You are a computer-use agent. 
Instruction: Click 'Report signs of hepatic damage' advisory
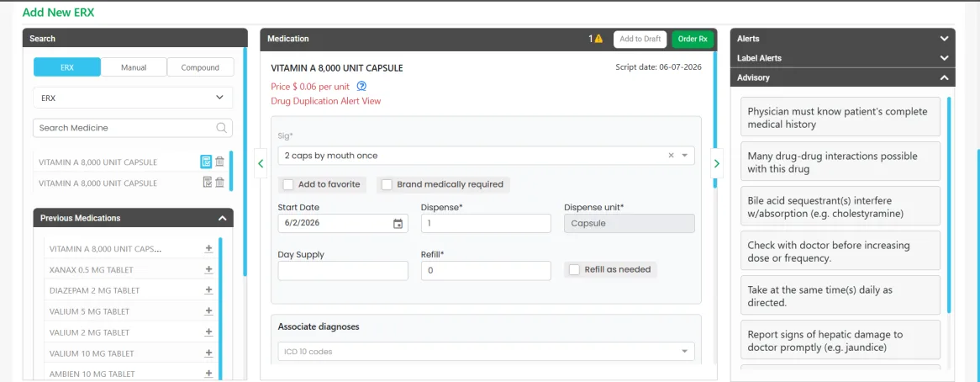coord(840,339)
